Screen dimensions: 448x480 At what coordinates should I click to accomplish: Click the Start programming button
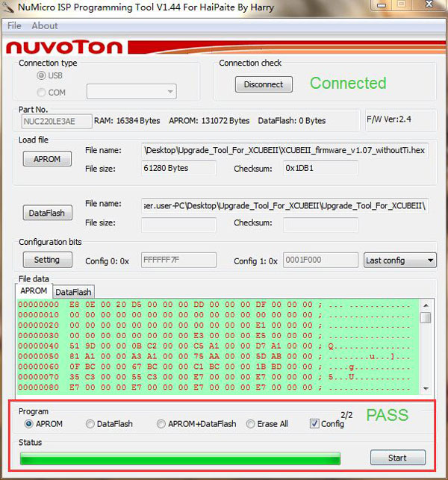[x=398, y=458]
